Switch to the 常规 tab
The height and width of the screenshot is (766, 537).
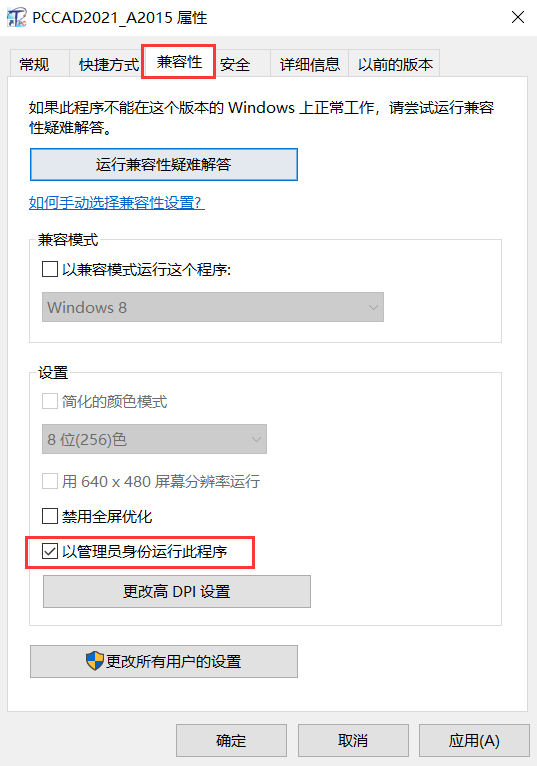(x=34, y=64)
